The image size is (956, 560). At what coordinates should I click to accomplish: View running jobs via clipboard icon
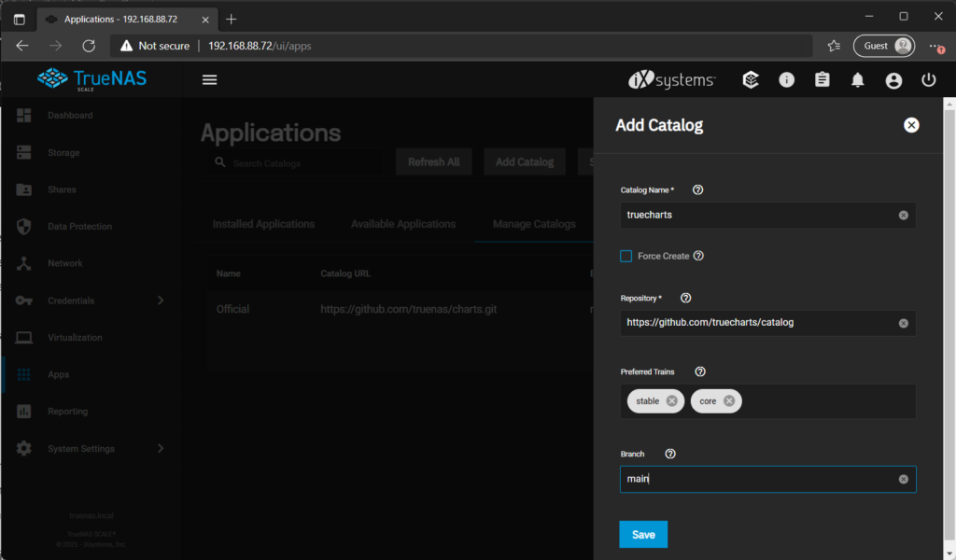pos(822,79)
